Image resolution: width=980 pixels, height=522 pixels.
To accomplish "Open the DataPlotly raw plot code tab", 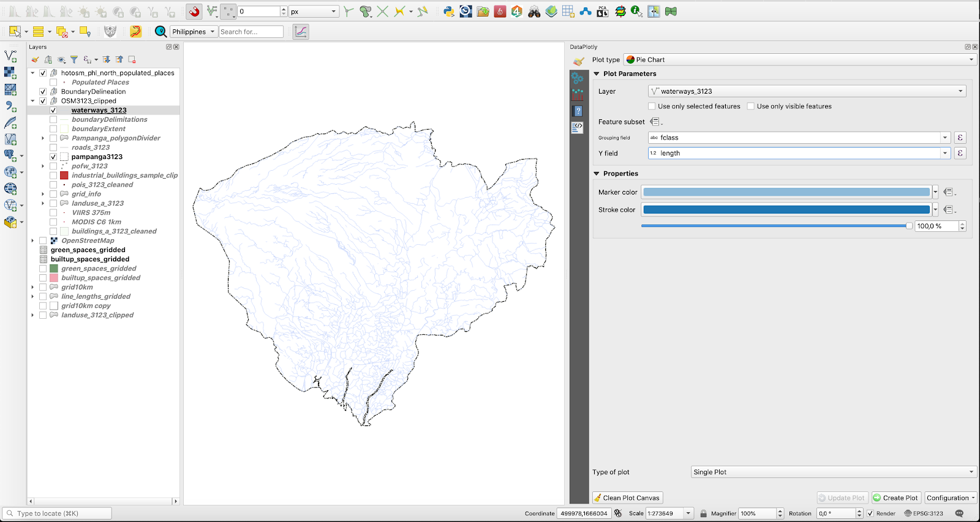I will point(578,127).
